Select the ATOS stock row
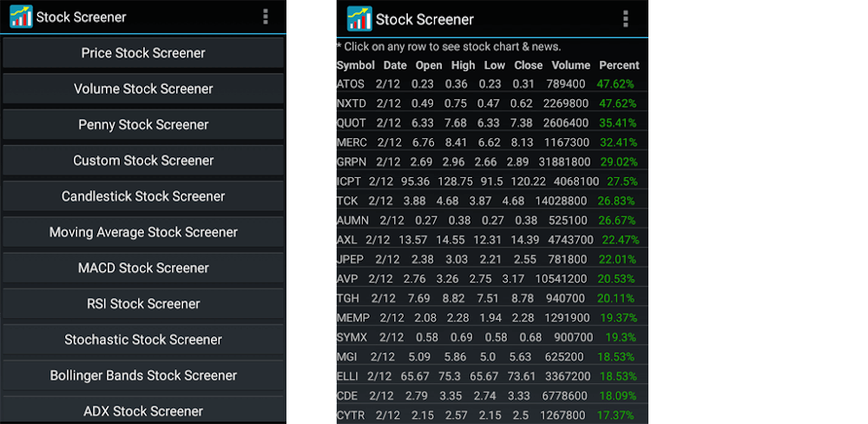868x424 pixels. coord(492,84)
